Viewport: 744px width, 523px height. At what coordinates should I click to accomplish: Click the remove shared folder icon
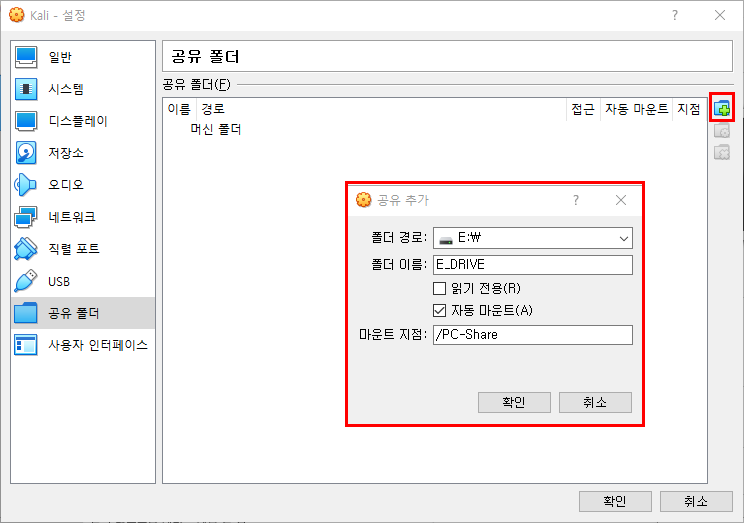(x=722, y=152)
